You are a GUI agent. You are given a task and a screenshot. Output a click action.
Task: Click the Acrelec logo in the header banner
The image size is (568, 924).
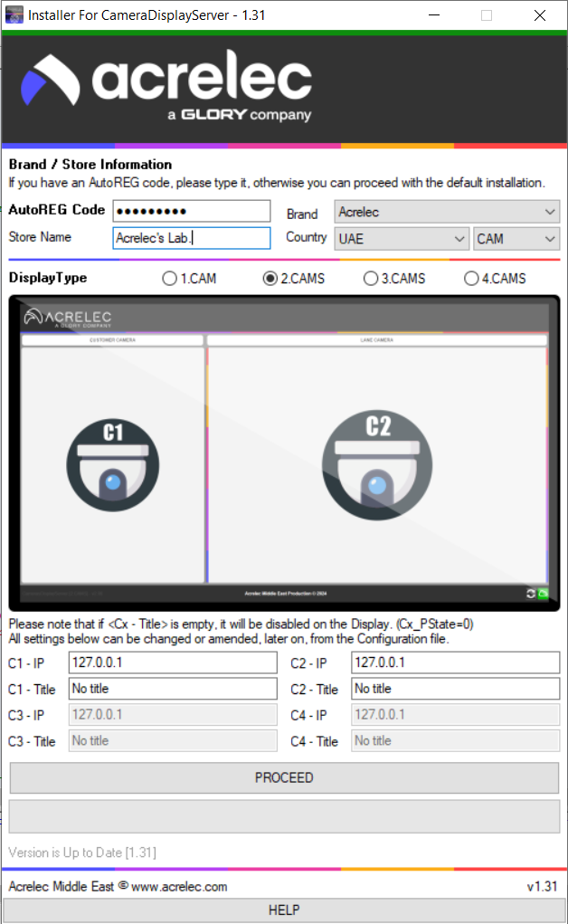coord(167,86)
